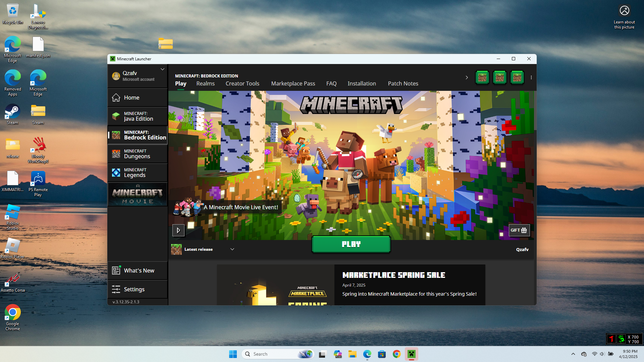Click A Minecraft Movie sidebar banner
Image resolution: width=644 pixels, height=362 pixels.
(138, 194)
